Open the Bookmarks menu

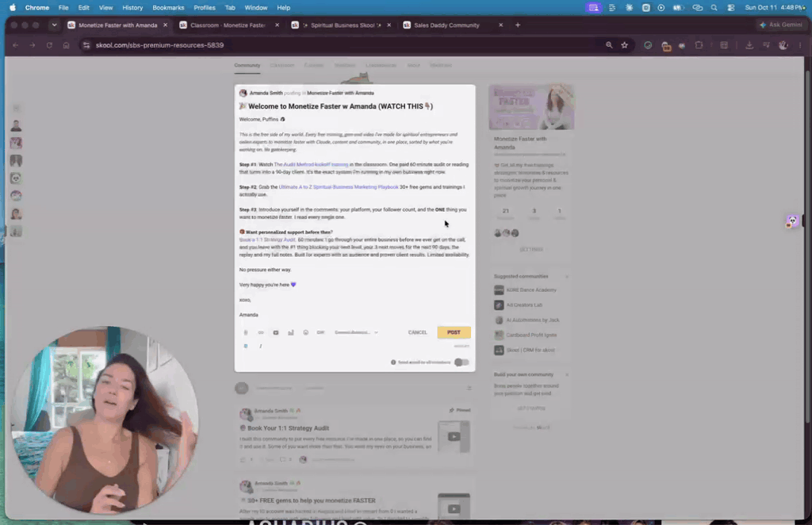[168, 8]
